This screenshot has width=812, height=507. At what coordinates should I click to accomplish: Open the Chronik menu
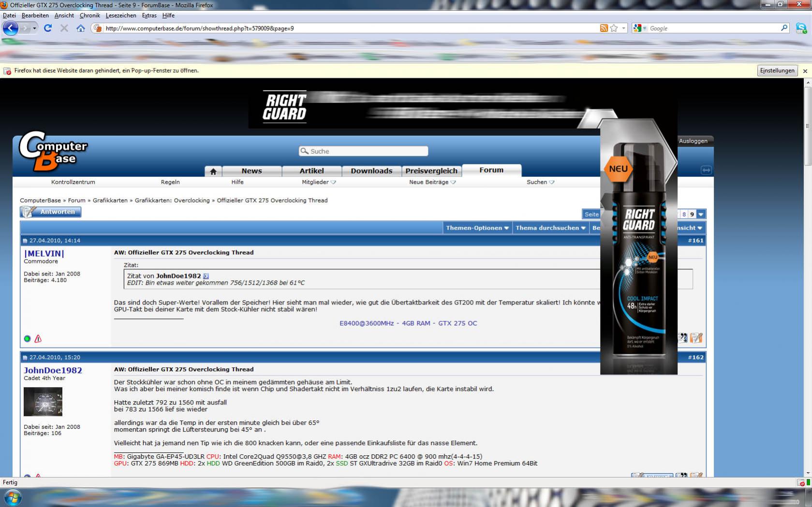89,15
